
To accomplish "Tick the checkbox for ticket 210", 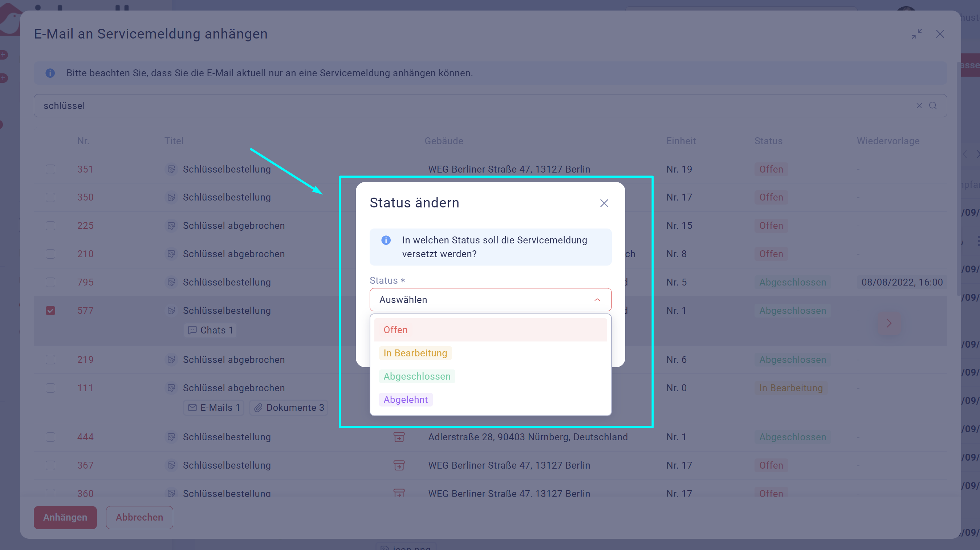I will point(50,254).
